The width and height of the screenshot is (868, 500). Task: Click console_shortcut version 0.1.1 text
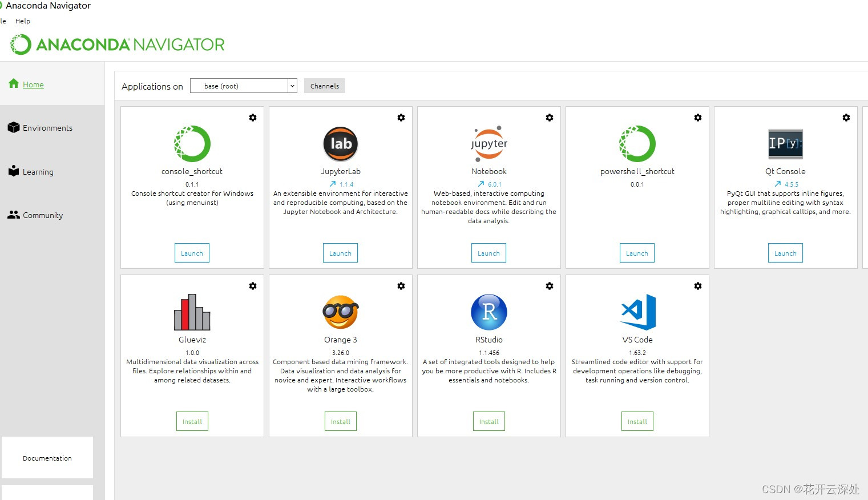point(192,184)
